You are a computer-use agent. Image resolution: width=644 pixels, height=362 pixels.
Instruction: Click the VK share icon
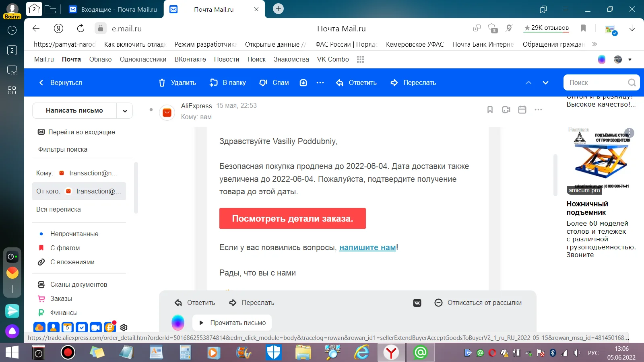[417, 303]
